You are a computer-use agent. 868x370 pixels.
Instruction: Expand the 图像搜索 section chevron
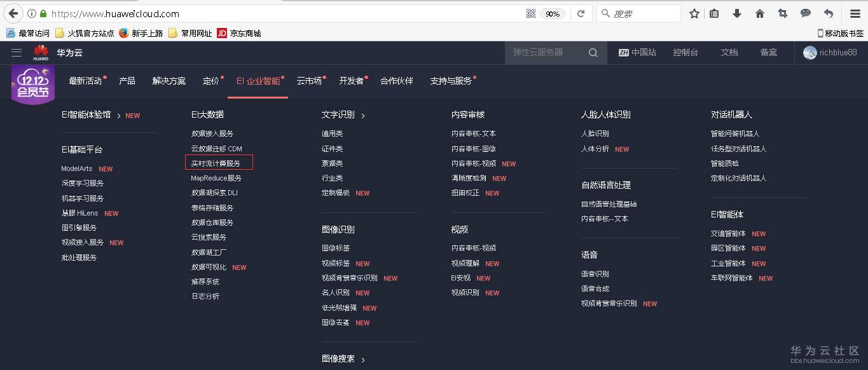[x=362, y=359]
